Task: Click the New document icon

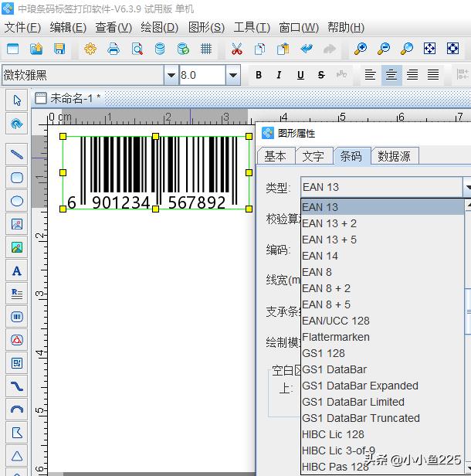Action: click(12, 49)
